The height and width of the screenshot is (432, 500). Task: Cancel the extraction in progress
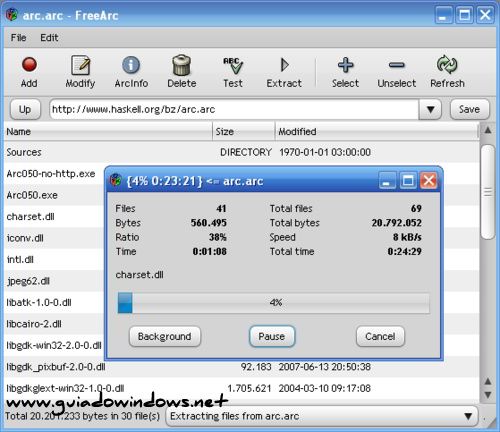coord(380,336)
